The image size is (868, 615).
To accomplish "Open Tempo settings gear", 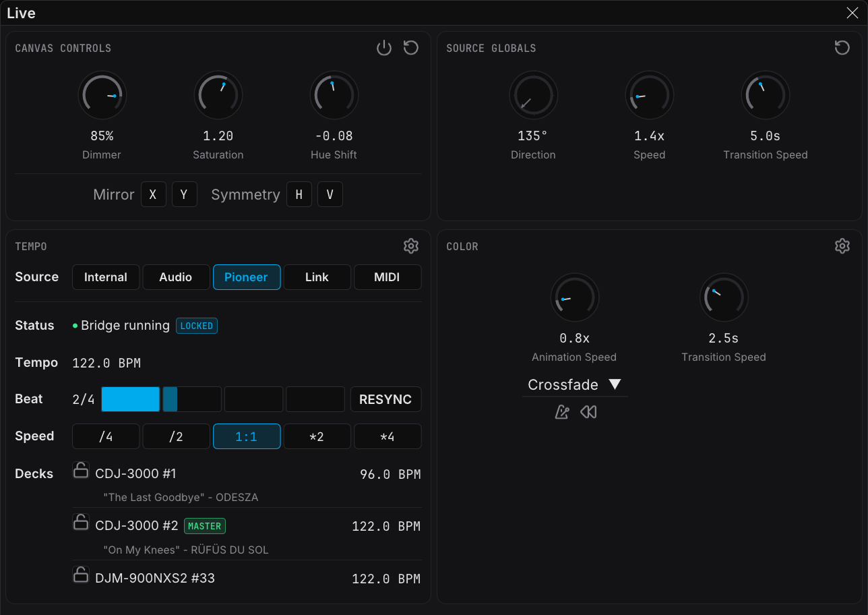I will pos(411,246).
